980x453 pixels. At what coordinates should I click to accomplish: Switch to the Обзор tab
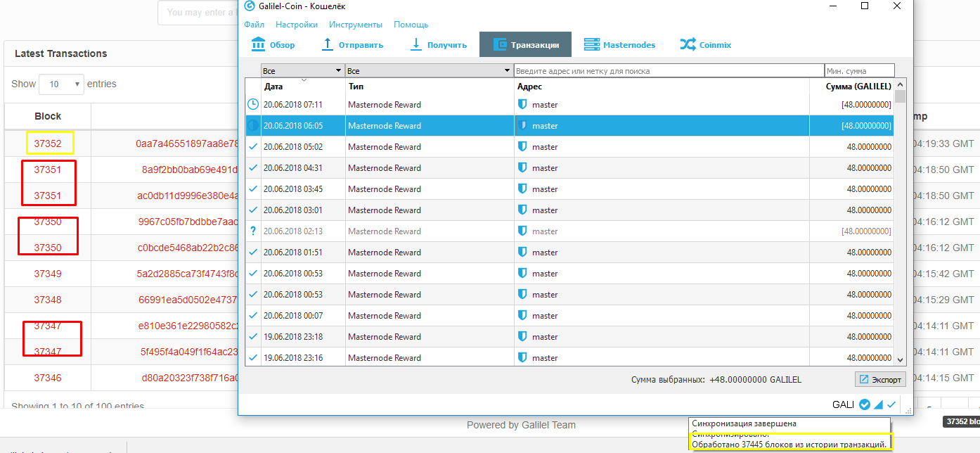click(x=273, y=44)
